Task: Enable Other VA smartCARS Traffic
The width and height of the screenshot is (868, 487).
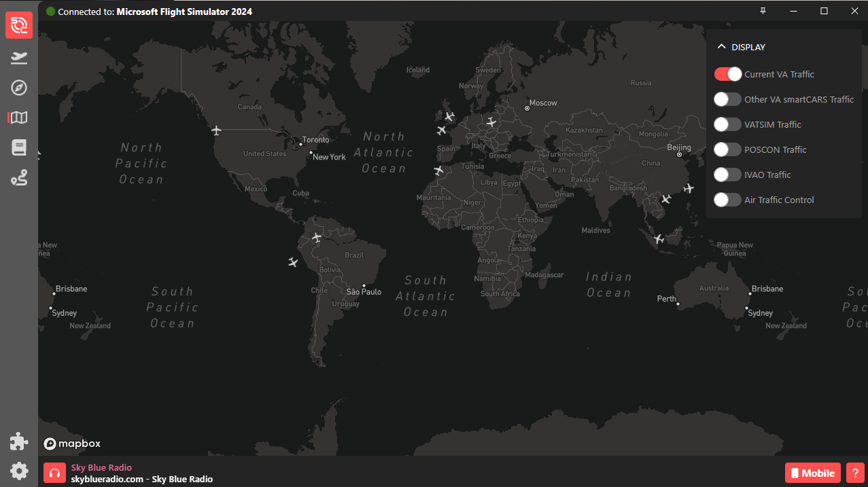Action: coord(727,99)
